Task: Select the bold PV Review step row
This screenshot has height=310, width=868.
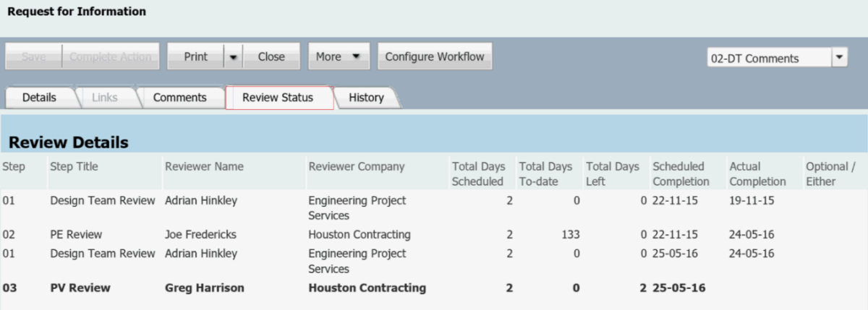Action: tap(80, 288)
